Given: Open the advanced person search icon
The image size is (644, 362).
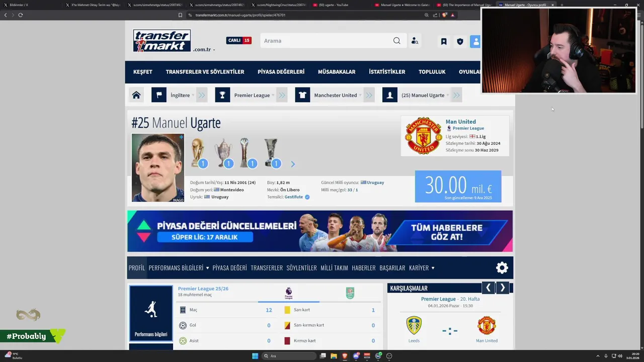Looking at the screenshot, I should click(415, 41).
